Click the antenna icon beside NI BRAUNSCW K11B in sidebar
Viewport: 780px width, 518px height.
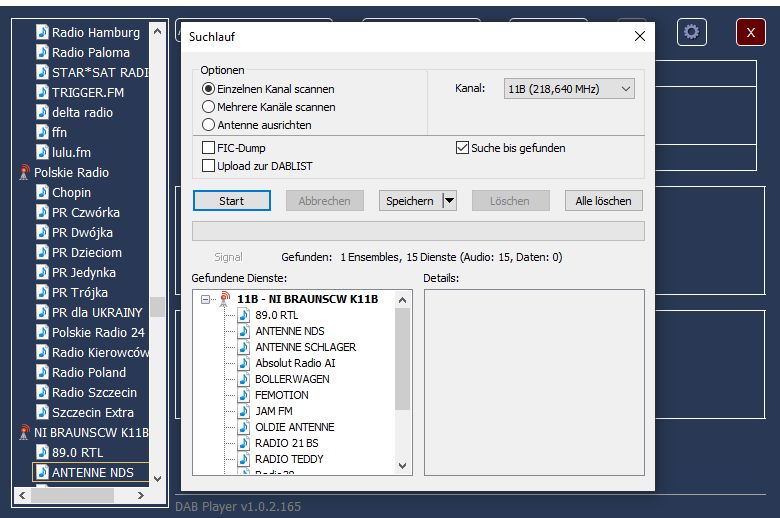[x=25, y=433]
